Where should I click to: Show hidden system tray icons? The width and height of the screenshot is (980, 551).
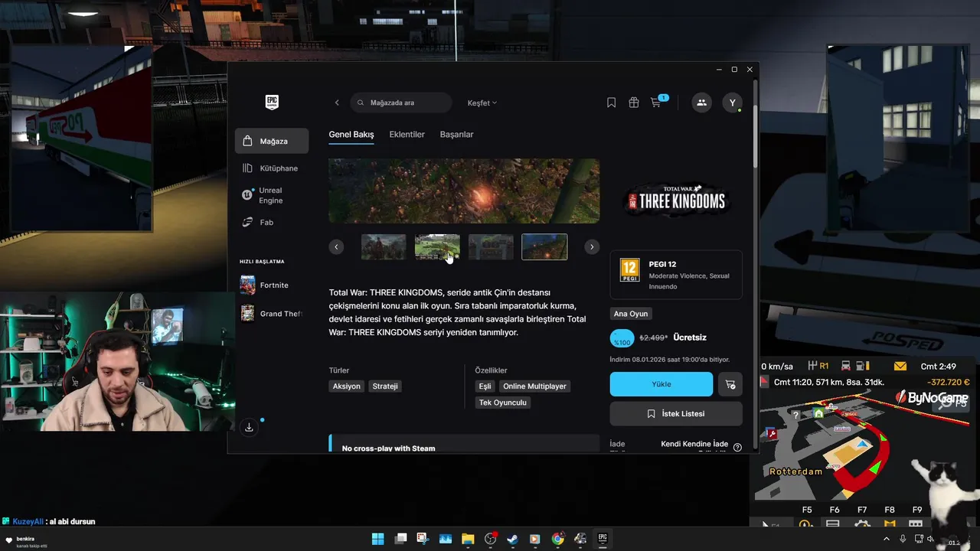(x=887, y=539)
